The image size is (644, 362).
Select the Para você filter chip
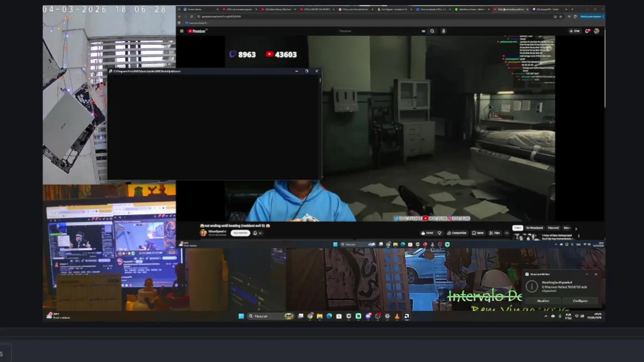(x=553, y=228)
